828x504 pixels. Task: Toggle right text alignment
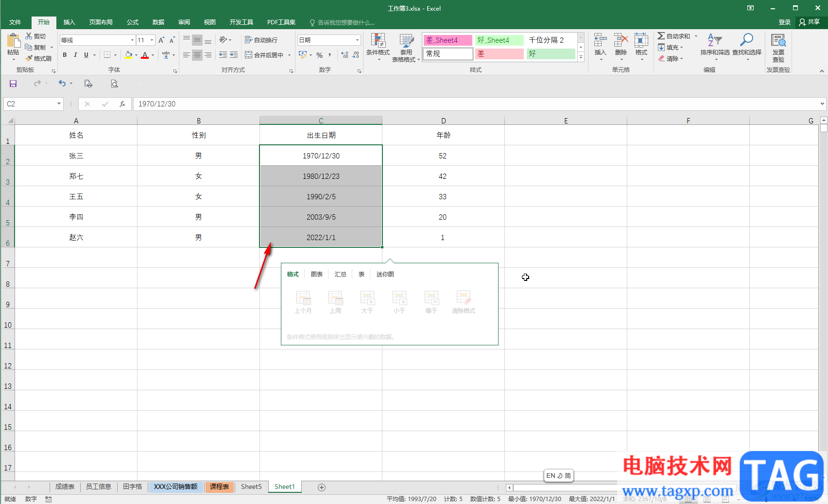[x=207, y=55]
